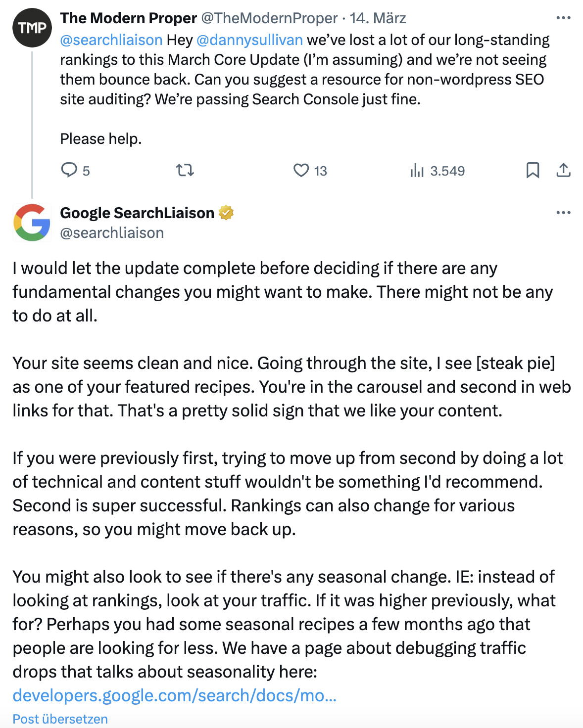Open the more options menu on SearchLiaison's reply
This screenshot has height=728, width=583.
coord(562,212)
